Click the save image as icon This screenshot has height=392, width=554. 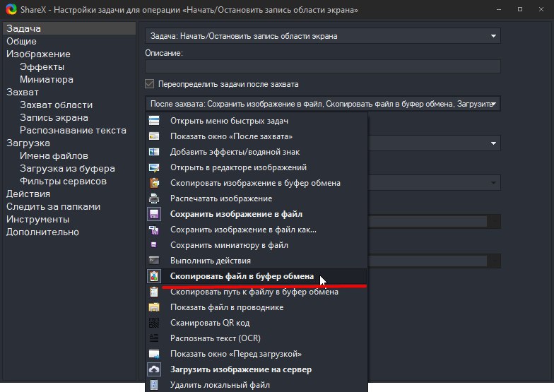[x=154, y=229]
